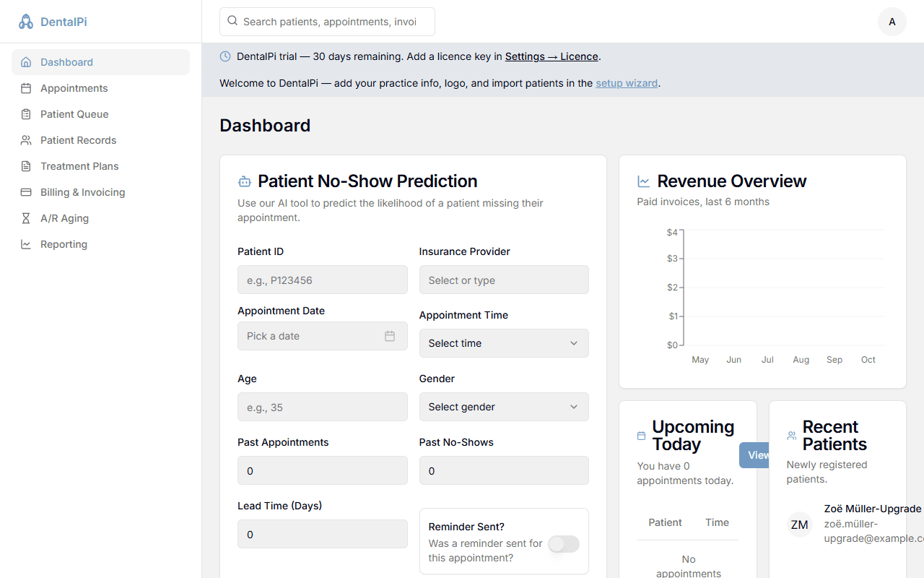Click the Reporting chart icon in sidebar
Viewport: 924px width, 578px height.
(x=26, y=244)
